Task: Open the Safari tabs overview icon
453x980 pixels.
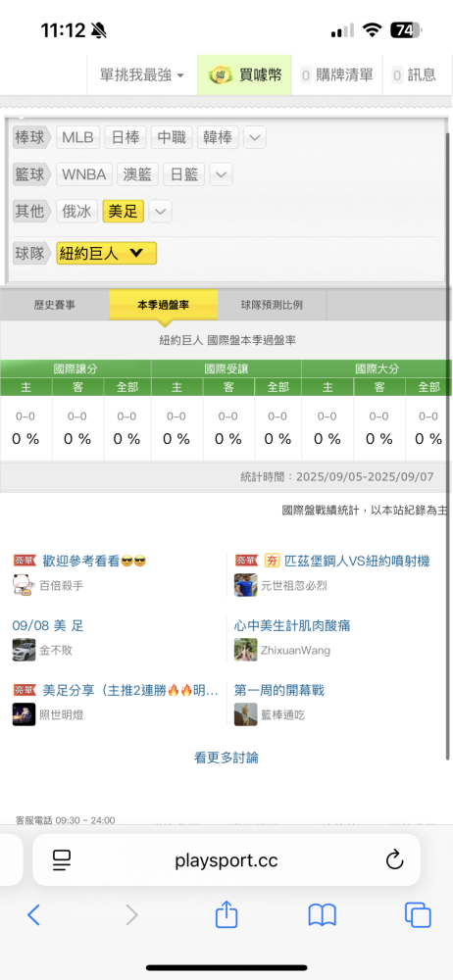Action: pyautogui.click(x=418, y=915)
